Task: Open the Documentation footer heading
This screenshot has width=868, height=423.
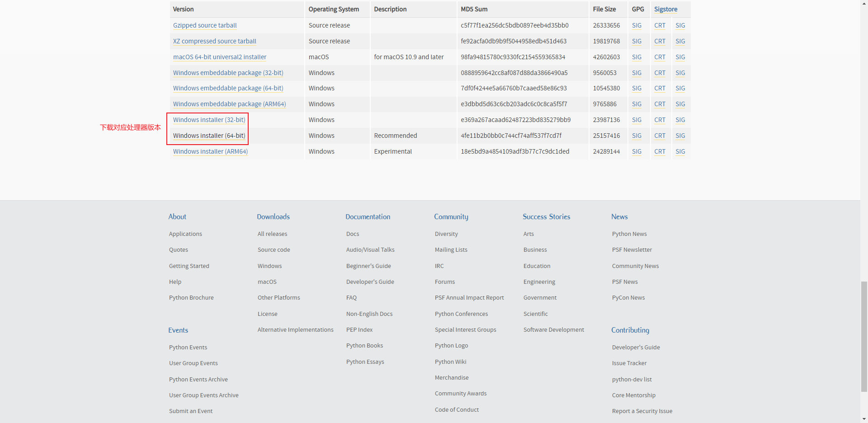Action: (x=368, y=217)
